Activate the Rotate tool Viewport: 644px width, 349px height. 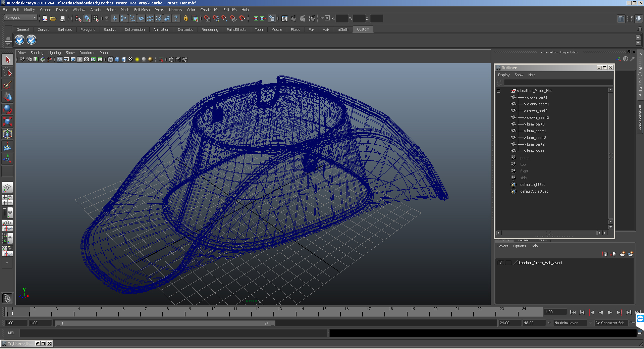click(x=7, y=109)
